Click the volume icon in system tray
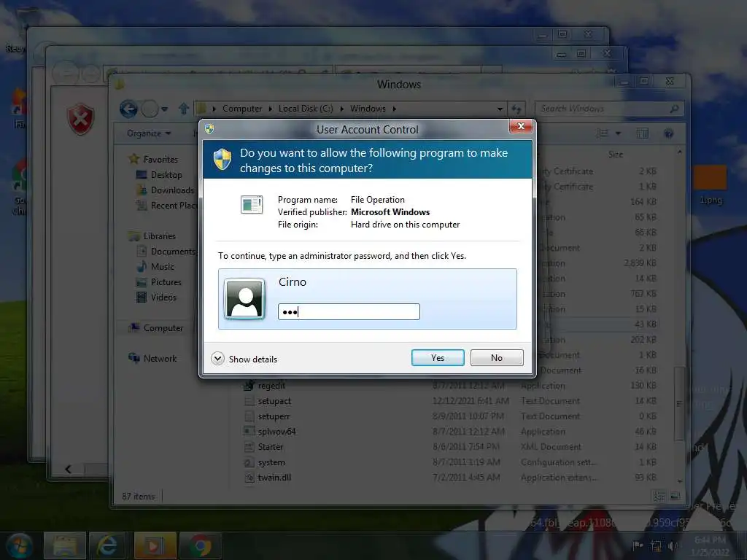Image resolution: width=747 pixels, height=560 pixels. [x=672, y=545]
